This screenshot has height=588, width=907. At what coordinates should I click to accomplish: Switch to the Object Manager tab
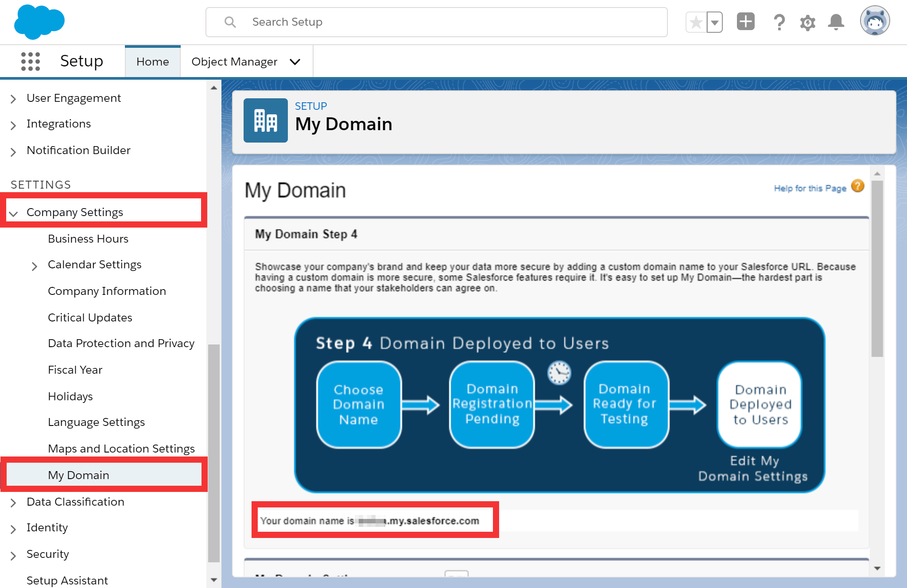tap(234, 62)
